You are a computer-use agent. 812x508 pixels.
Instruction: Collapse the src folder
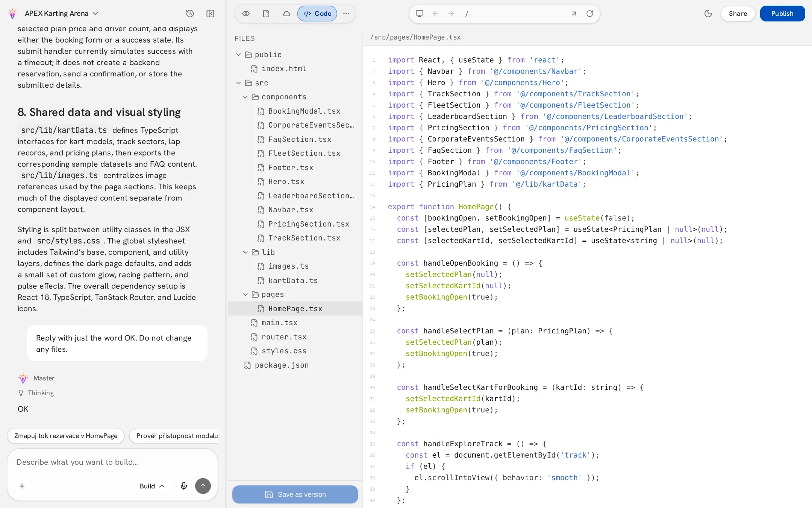pos(238,83)
